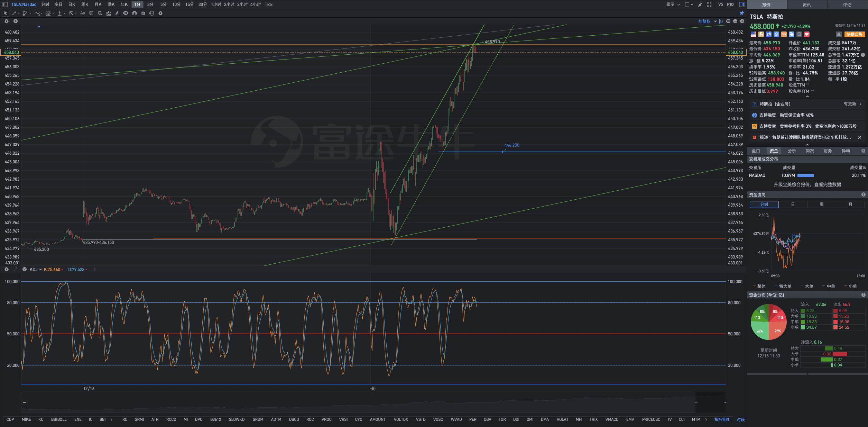Set a price alert with bell icon
Image resolution: width=868 pixels, height=427 pixels.
(839, 34)
